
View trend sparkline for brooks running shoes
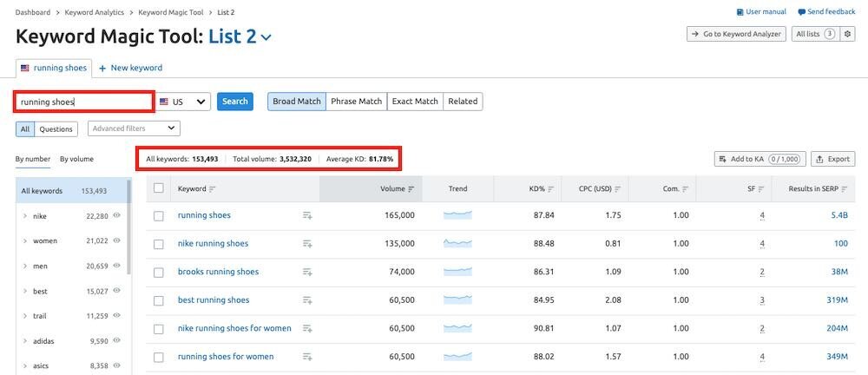pyautogui.click(x=457, y=272)
